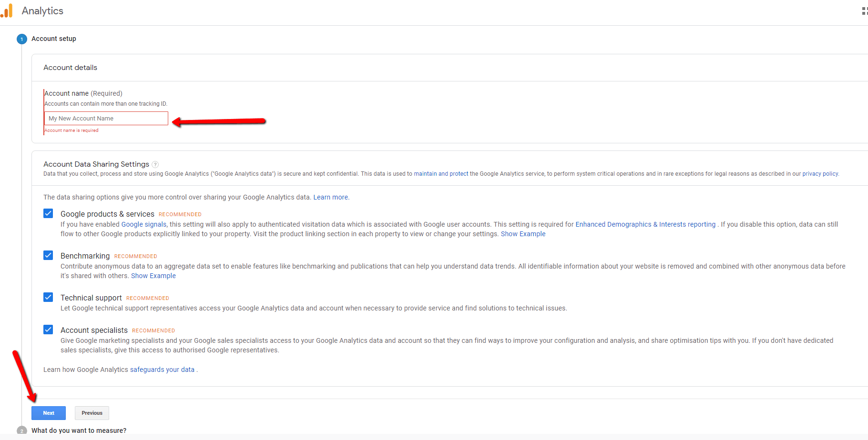Image resolution: width=868 pixels, height=440 pixels.
Task: Click the help icon beside Account Data Sharing Settings
Action: coord(155,165)
